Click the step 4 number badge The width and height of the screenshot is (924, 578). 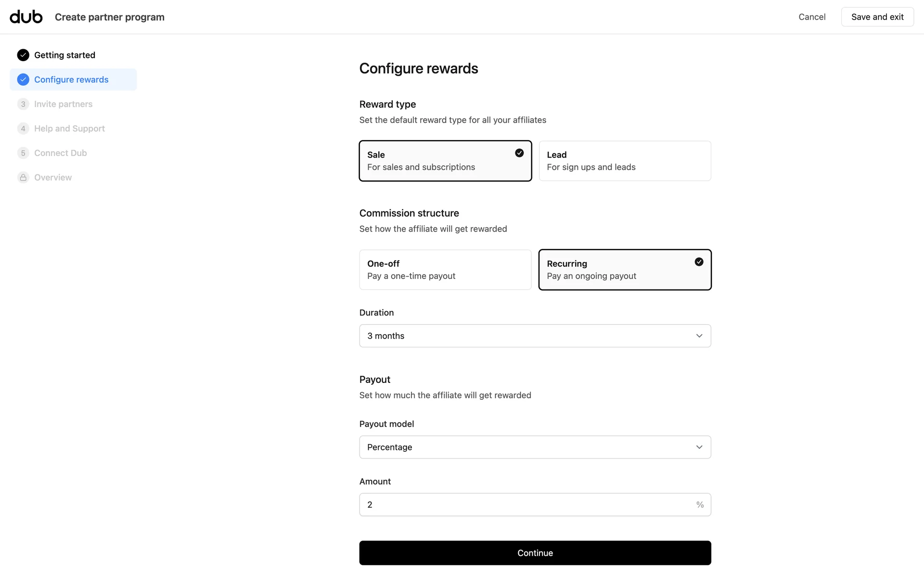click(23, 129)
